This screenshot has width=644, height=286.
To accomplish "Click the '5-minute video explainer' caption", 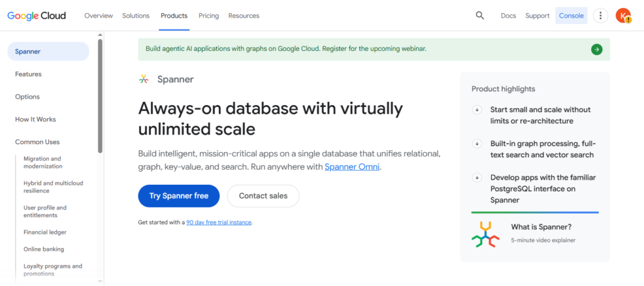I will coord(543,240).
